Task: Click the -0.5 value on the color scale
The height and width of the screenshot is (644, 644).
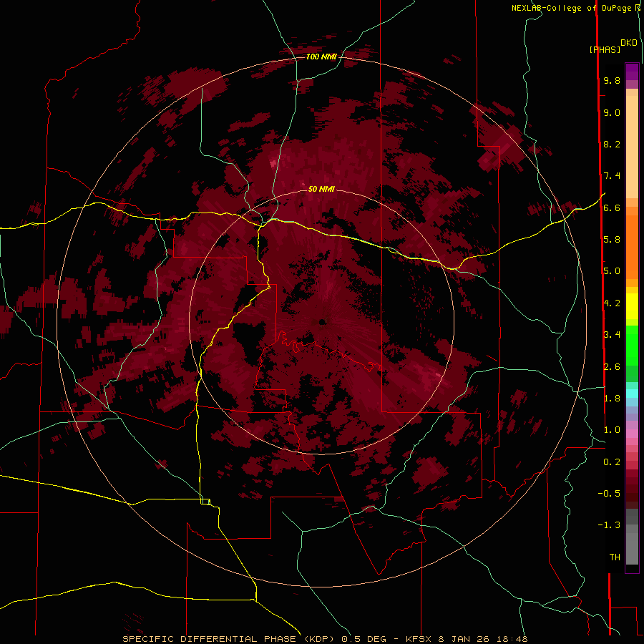Action: coord(609,494)
